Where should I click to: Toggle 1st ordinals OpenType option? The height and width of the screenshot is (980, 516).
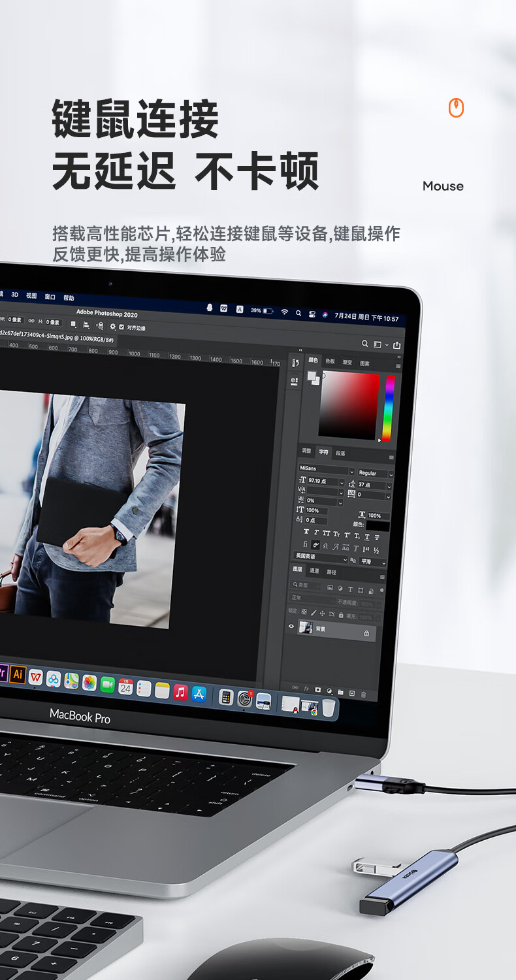(366, 549)
